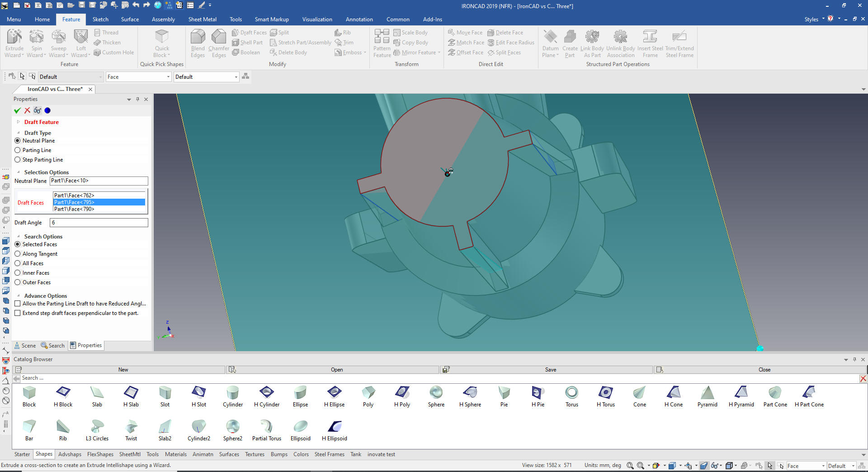Click the Insert Steel Frame icon
This screenshot has width=868, height=472.
pyautogui.click(x=650, y=37)
